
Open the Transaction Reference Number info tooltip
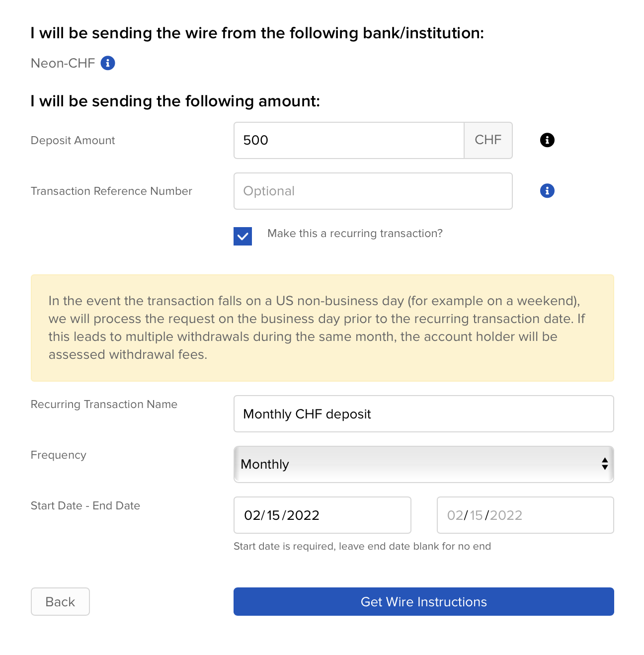[547, 191]
